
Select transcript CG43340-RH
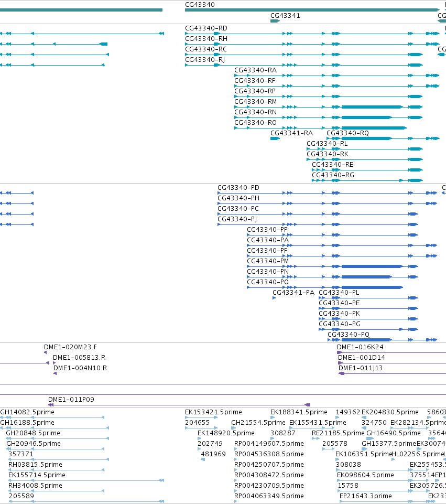[206, 39]
